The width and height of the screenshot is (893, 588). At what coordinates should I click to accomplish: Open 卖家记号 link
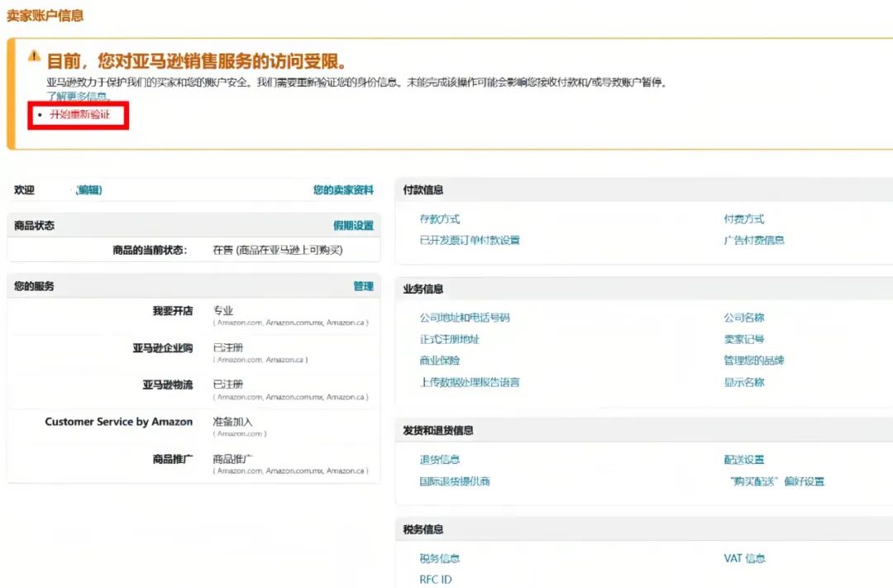[744, 339]
